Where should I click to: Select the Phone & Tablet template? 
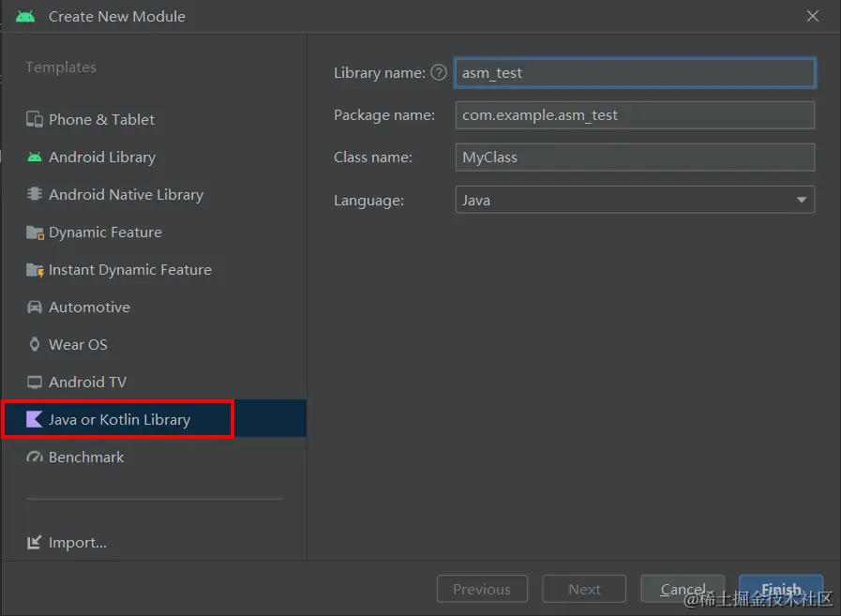(155, 119)
